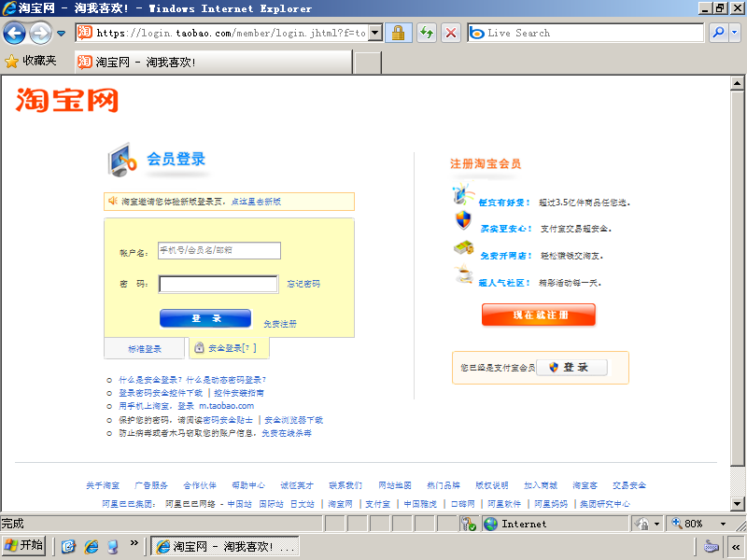Expand the zoom level dropdown arrow
This screenshot has width=747, height=560.
pos(723,524)
